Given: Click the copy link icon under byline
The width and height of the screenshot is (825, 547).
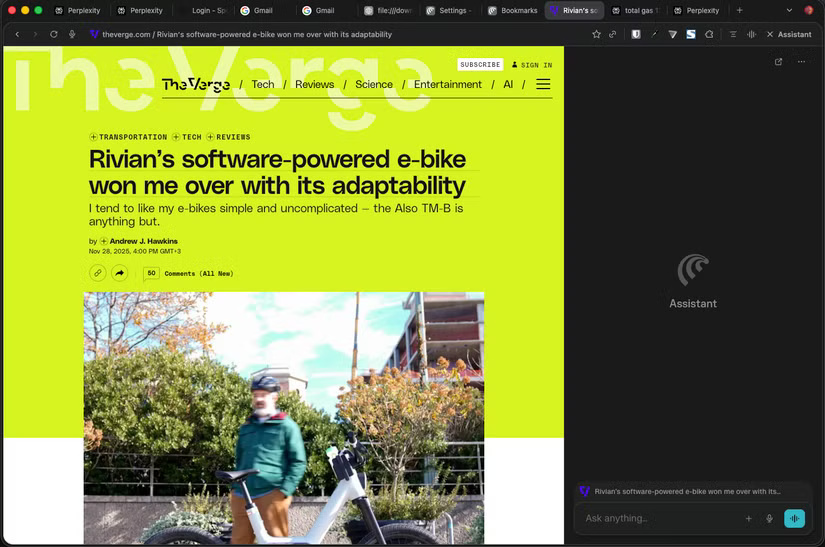Looking at the screenshot, I should point(97,273).
